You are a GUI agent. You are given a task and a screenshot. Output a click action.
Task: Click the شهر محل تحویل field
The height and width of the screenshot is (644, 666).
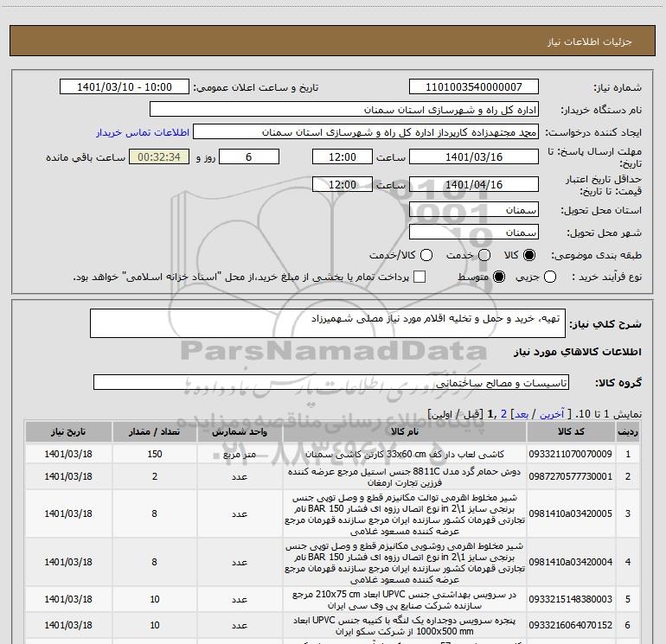pos(474,233)
